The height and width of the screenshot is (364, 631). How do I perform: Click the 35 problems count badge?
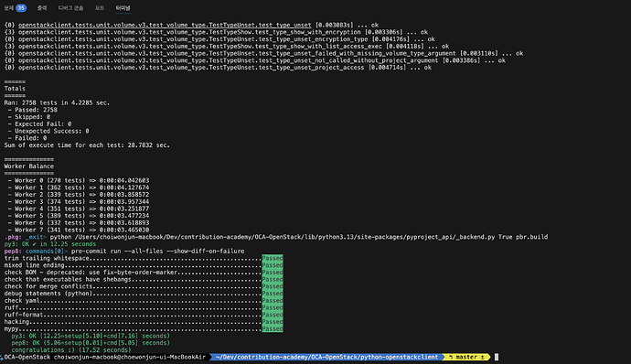[x=21, y=8]
